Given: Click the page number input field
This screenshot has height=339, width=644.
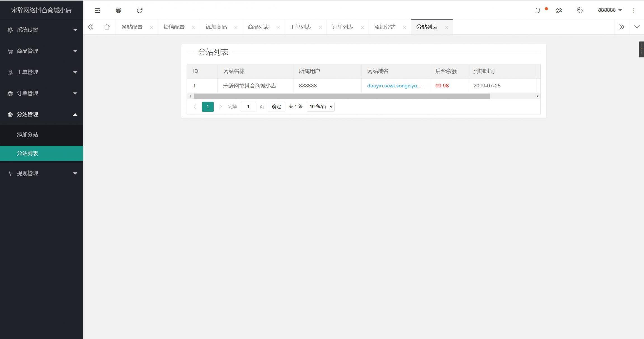Looking at the screenshot, I should [248, 106].
